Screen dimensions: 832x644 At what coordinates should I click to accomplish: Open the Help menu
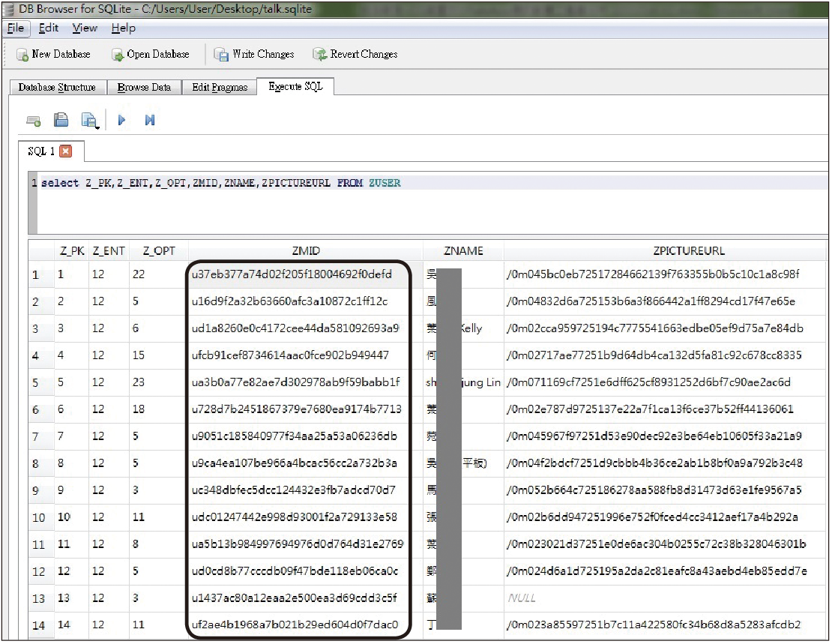click(123, 28)
